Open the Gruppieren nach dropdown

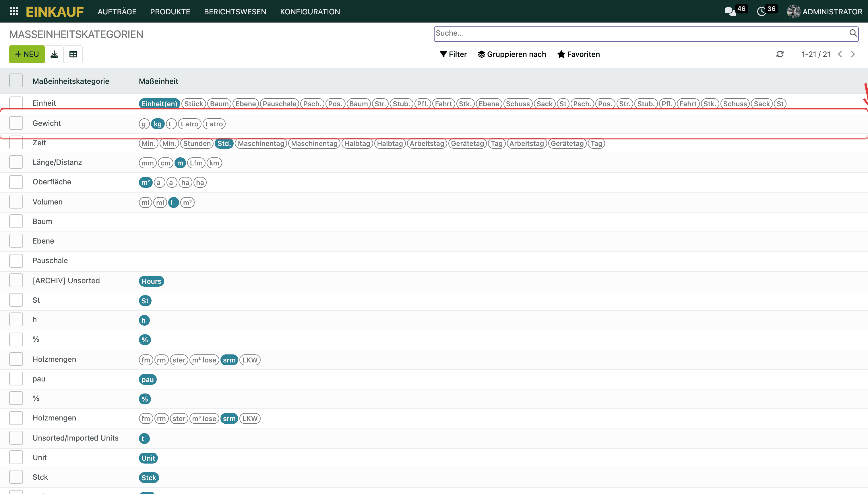[512, 54]
